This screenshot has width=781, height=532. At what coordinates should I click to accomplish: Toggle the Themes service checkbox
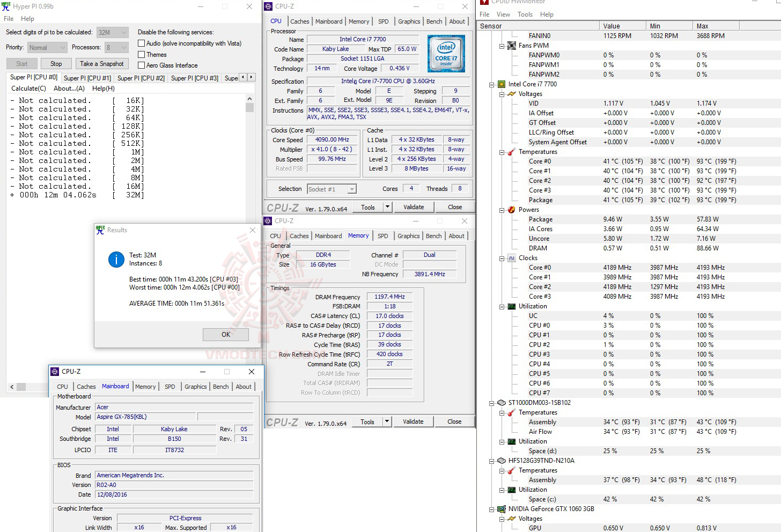142,55
